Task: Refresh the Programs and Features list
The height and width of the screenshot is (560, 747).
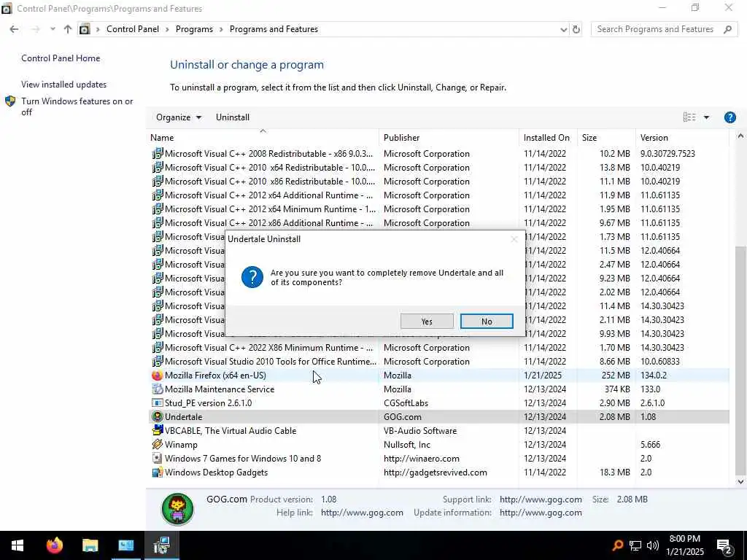Action: tap(576, 29)
